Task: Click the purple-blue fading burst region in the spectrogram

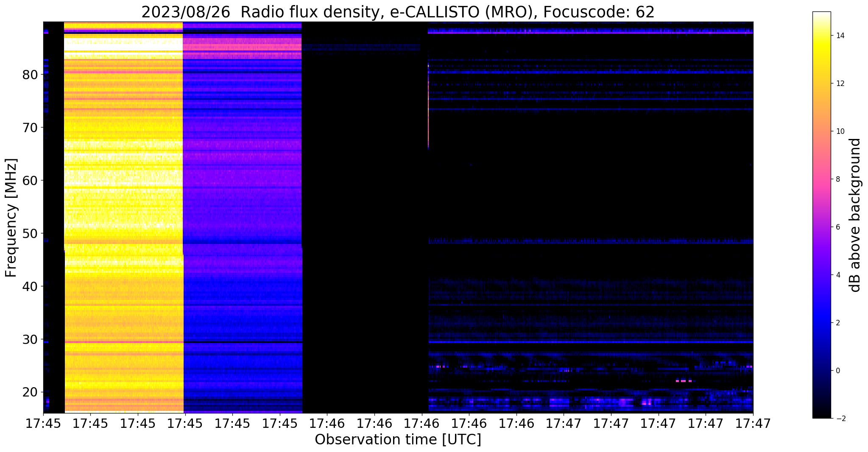Action: (x=243, y=217)
